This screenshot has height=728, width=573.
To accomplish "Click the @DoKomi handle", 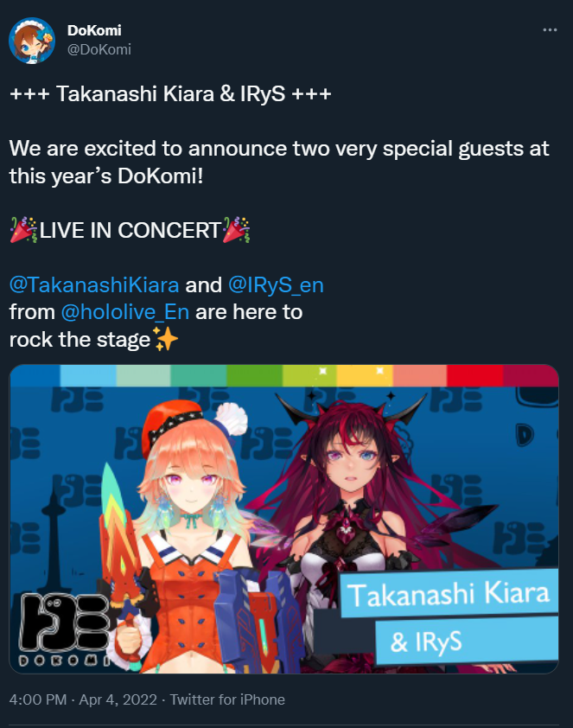I will tap(99, 49).
